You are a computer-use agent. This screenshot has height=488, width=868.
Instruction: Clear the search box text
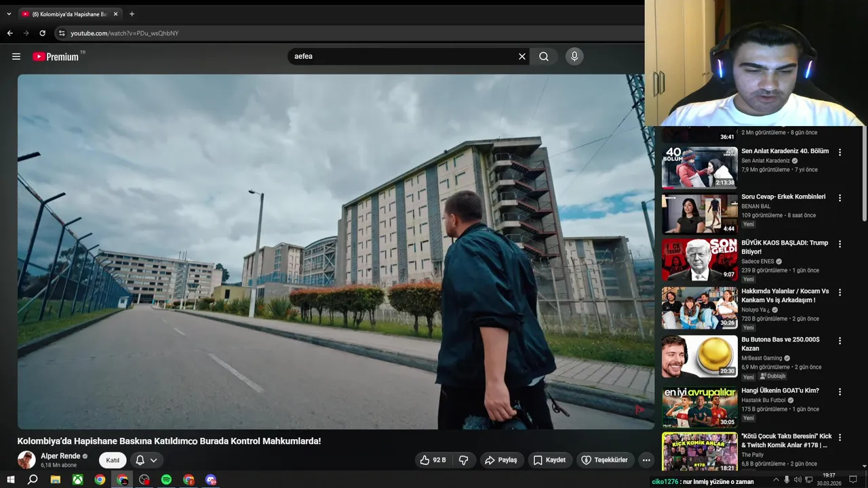(x=522, y=56)
